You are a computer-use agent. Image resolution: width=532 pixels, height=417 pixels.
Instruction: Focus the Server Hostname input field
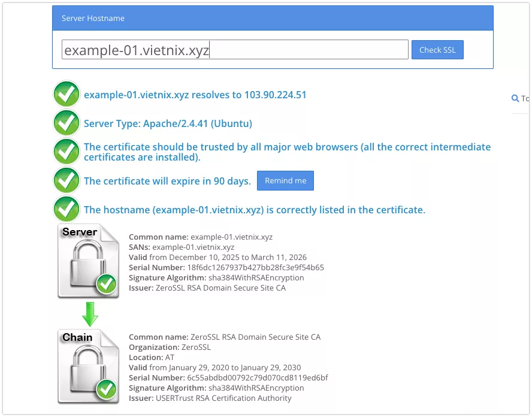(x=235, y=50)
